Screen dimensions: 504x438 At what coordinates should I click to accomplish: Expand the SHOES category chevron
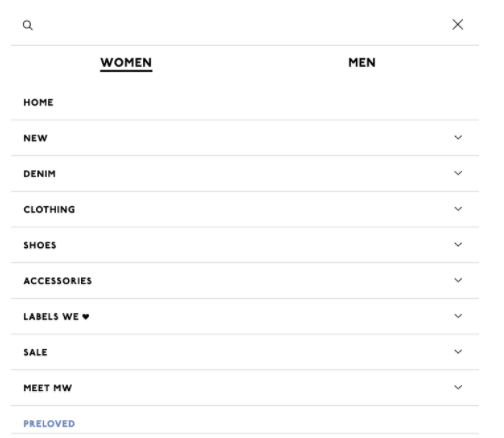tap(458, 244)
